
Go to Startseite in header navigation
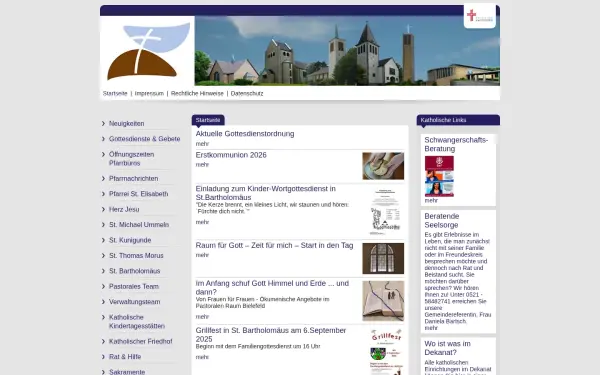tap(115, 93)
